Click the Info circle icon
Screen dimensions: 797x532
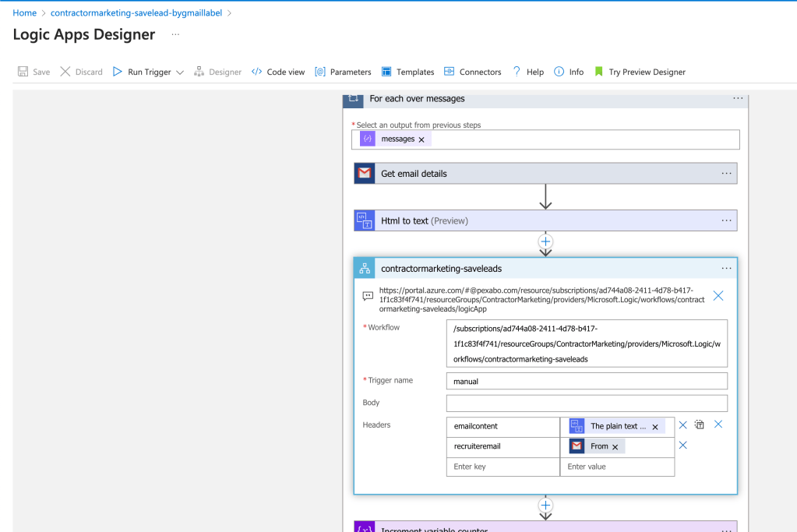559,72
